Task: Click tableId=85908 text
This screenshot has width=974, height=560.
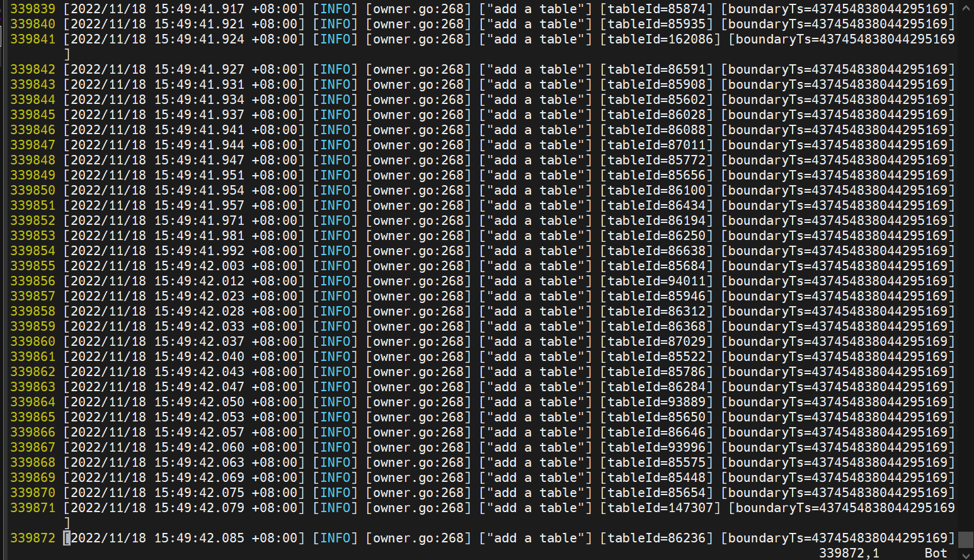Action: 657,84
